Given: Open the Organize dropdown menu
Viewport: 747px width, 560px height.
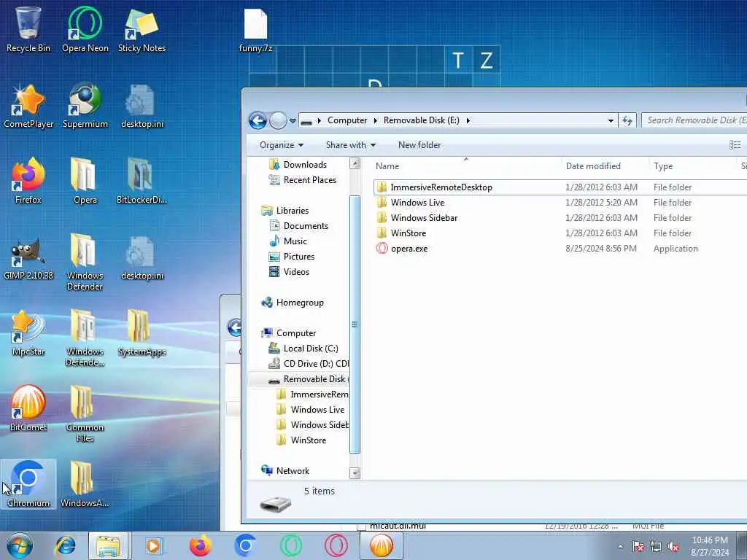Looking at the screenshot, I should [281, 145].
